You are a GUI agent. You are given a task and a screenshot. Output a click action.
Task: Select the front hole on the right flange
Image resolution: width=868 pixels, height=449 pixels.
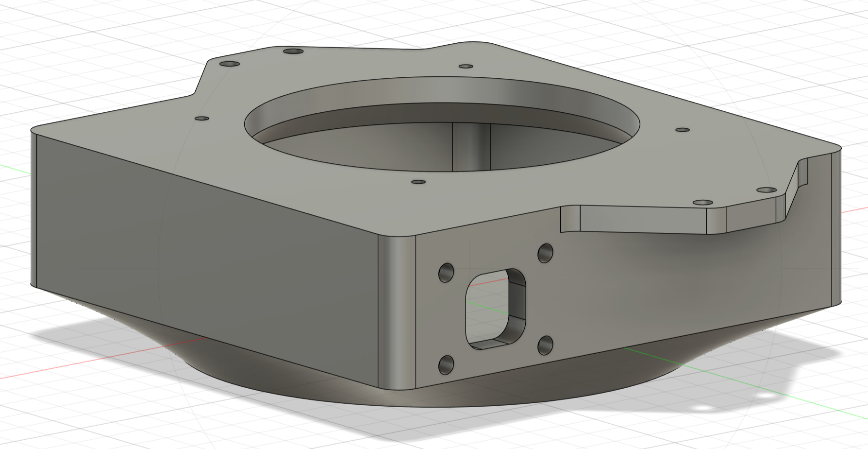pyautogui.click(x=702, y=202)
